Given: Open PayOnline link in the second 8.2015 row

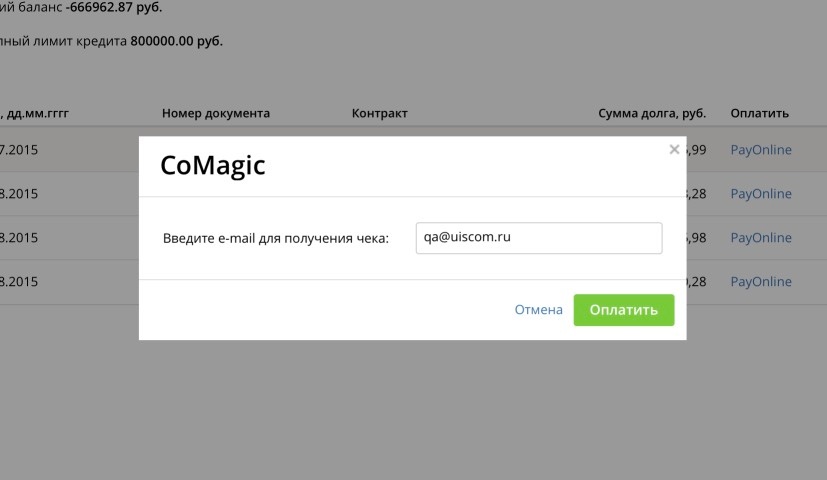Looking at the screenshot, I should [x=761, y=238].
